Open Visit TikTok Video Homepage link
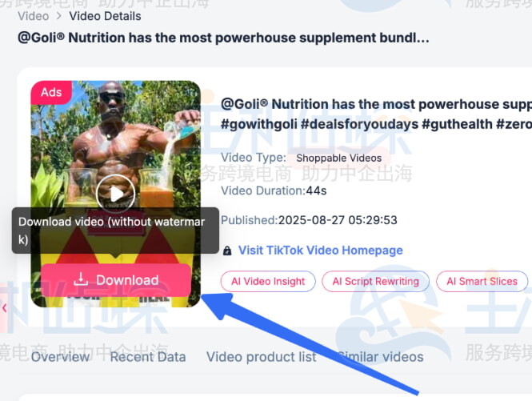Viewport: 532px width, 401px height. (x=321, y=251)
